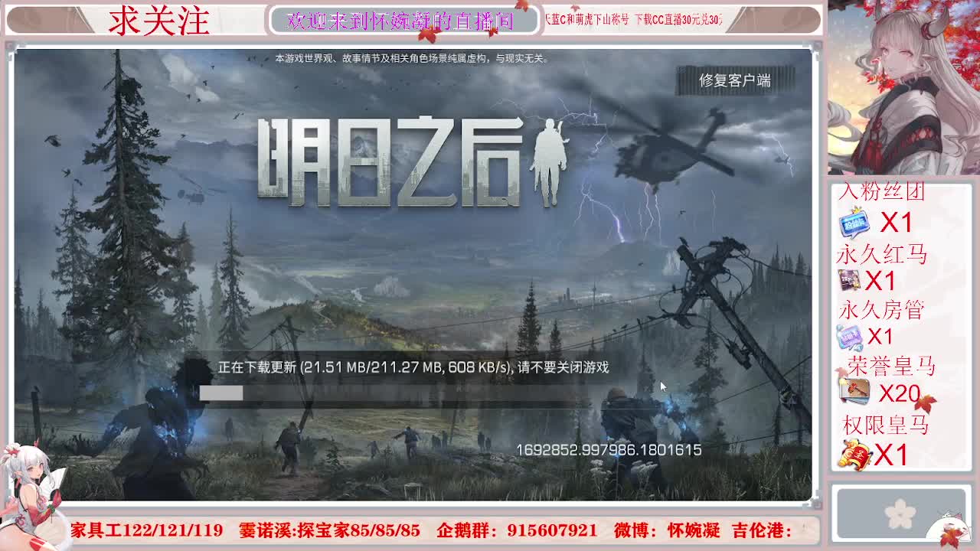Click the 荣誉皇马 label

891,366
